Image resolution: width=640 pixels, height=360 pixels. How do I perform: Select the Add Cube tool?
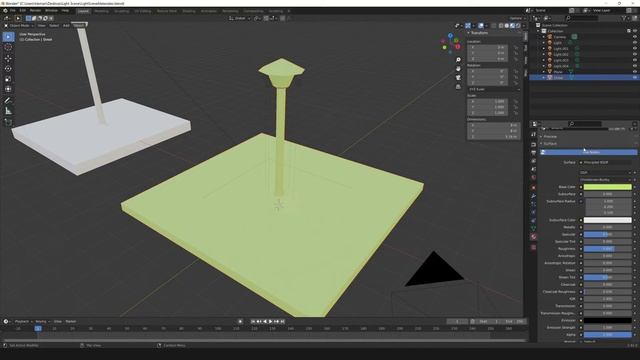(8, 122)
